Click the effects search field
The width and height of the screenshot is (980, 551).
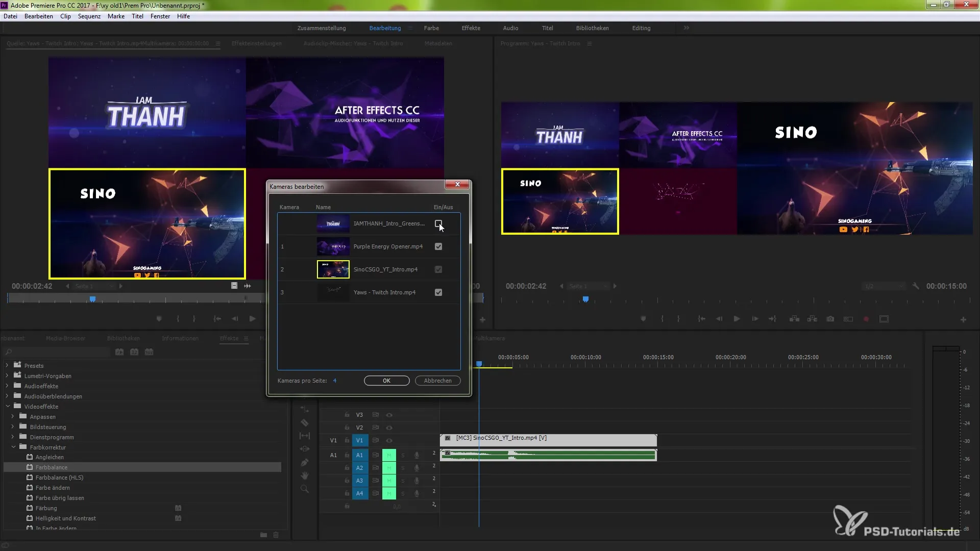tap(57, 352)
